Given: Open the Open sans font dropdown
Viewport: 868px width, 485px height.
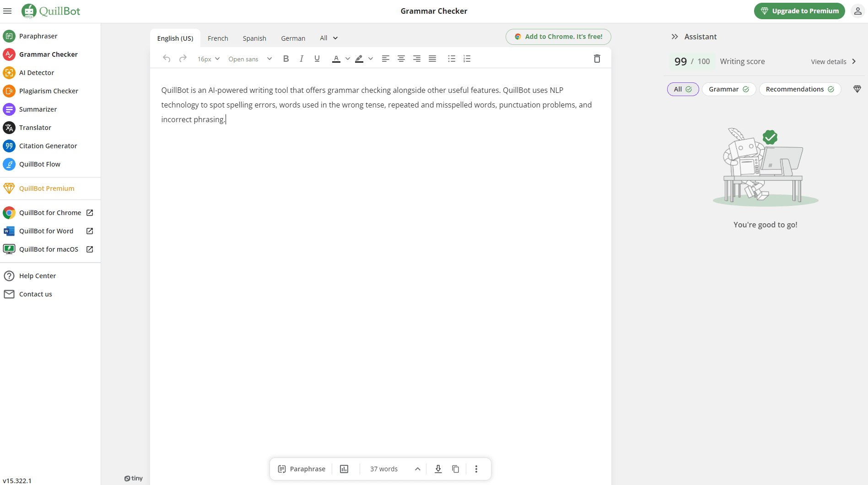Looking at the screenshot, I should coord(250,59).
